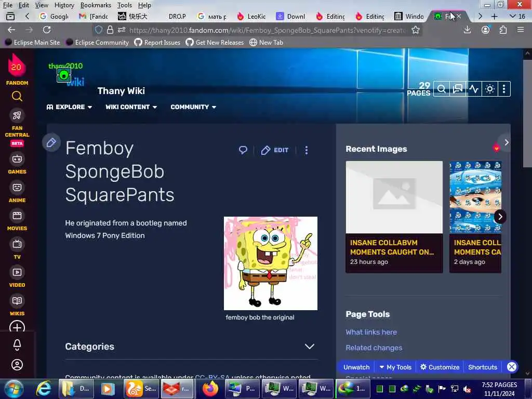The height and width of the screenshot is (399, 532).
Task: Open the Tools menu
Action: [x=124, y=5]
